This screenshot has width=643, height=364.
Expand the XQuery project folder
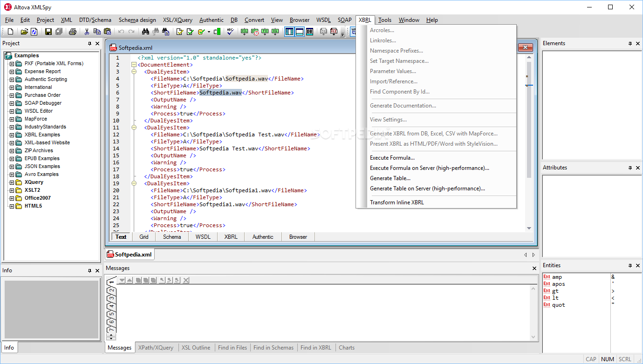[12, 182]
